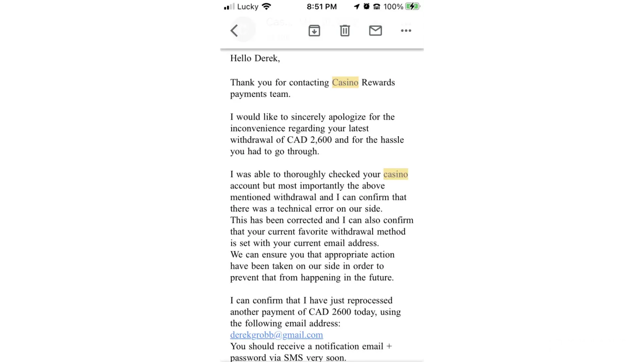Tap the faded "Cas..." sender name in header

(279, 22)
